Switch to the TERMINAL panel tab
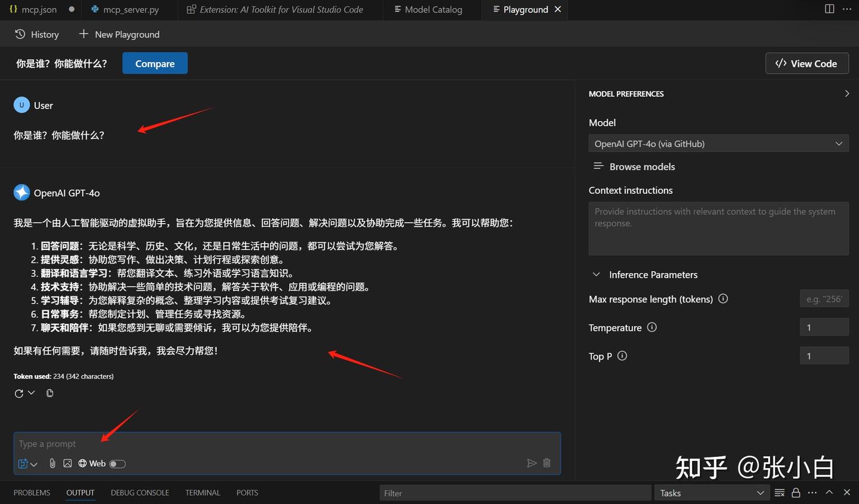This screenshot has width=859, height=504. [x=203, y=493]
